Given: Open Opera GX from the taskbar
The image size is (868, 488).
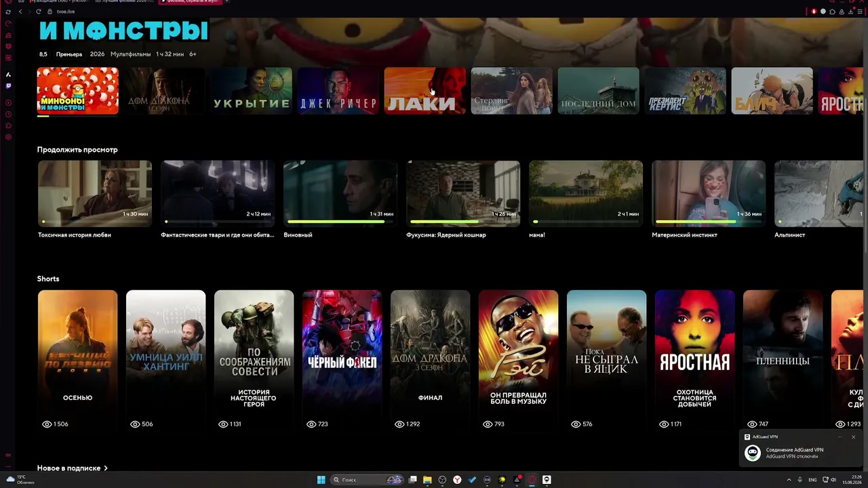Looking at the screenshot, I should tap(532, 480).
